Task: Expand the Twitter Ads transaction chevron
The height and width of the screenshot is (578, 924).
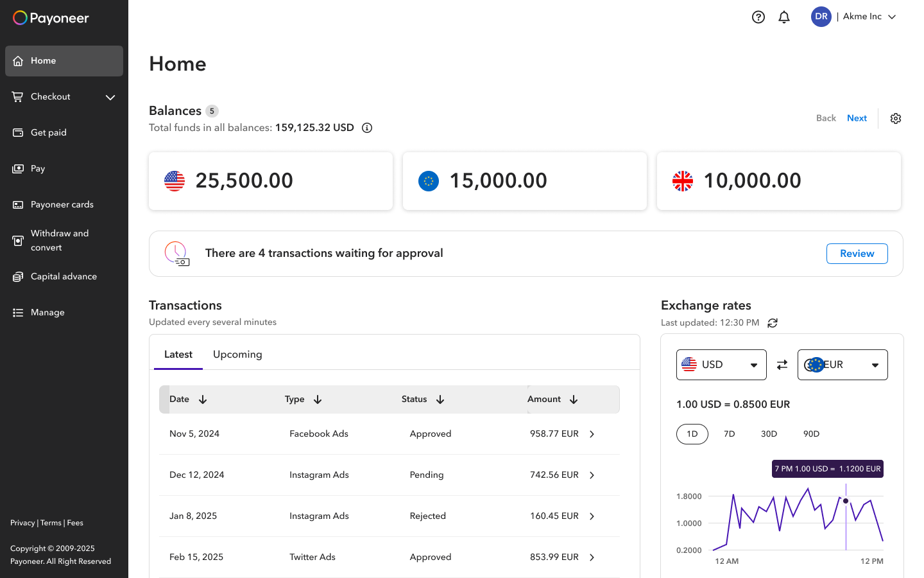Action: click(592, 557)
